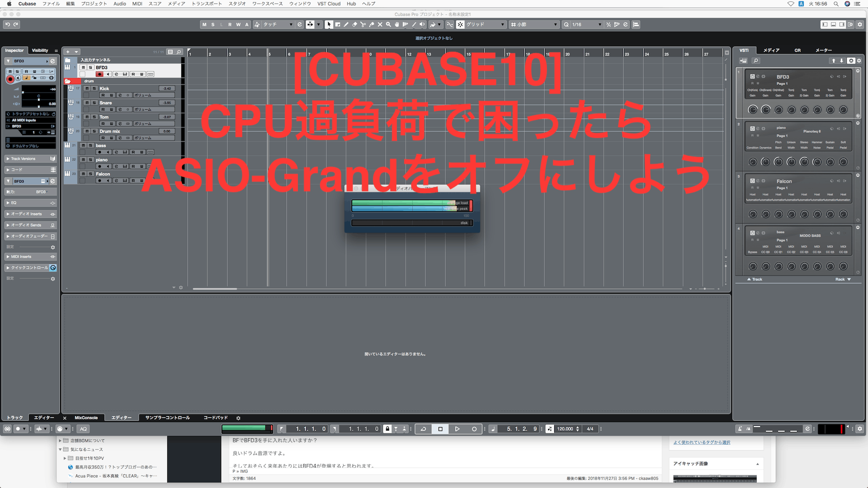Solo the piano track
868x488 pixels.
[x=90, y=160]
